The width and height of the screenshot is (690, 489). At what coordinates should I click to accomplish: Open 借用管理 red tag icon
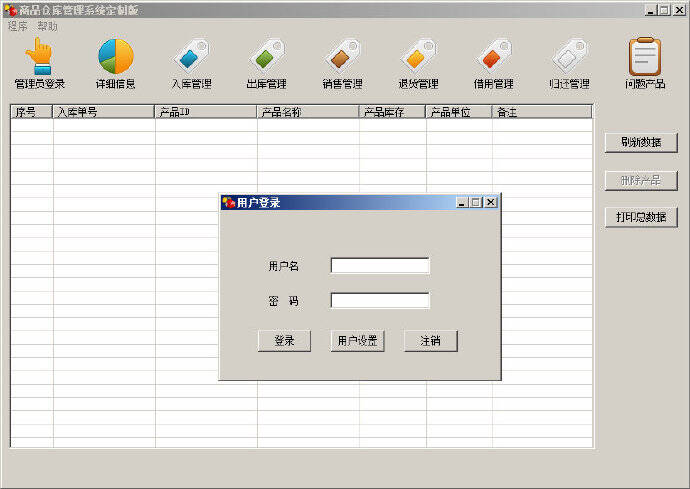click(x=493, y=57)
